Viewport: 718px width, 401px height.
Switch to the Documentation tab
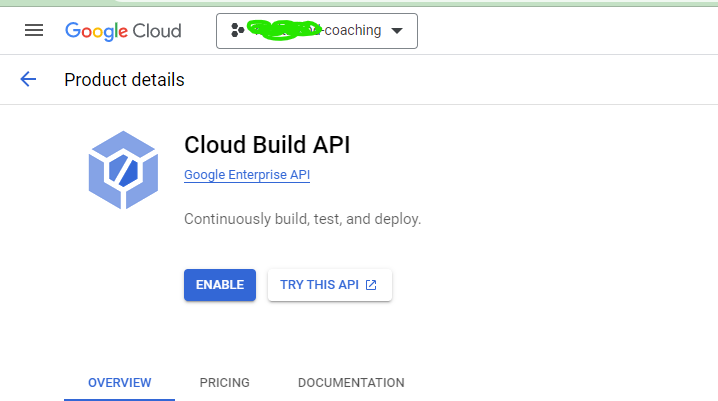(x=351, y=383)
